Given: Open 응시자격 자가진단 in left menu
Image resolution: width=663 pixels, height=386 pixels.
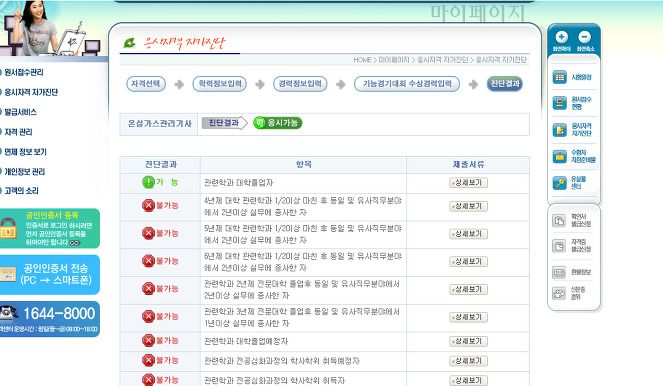Looking at the screenshot, I should coord(31,92).
